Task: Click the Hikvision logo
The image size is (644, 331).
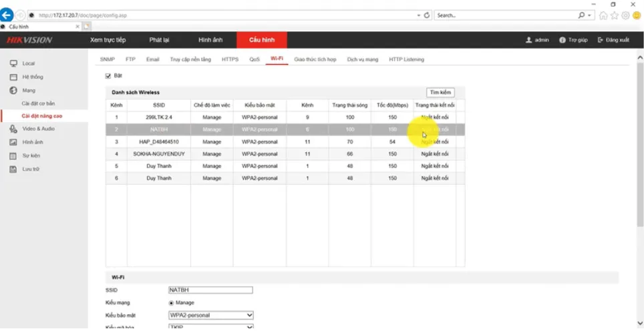Action: pos(29,40)
